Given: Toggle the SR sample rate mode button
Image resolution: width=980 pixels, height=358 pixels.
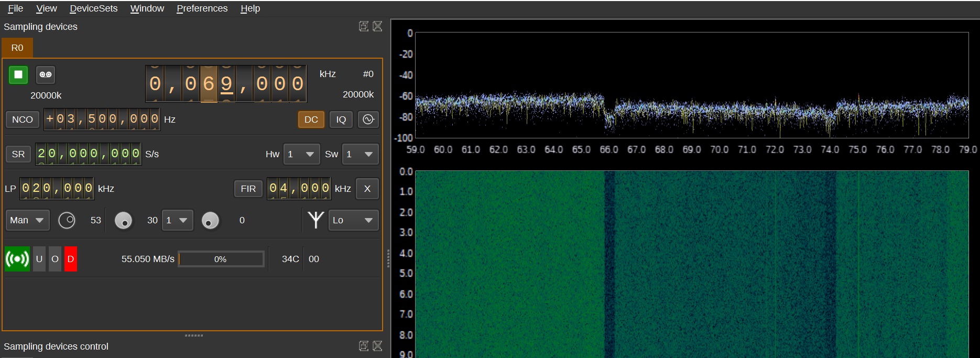Looking at the screenshot, I should [x=18, y=154].
